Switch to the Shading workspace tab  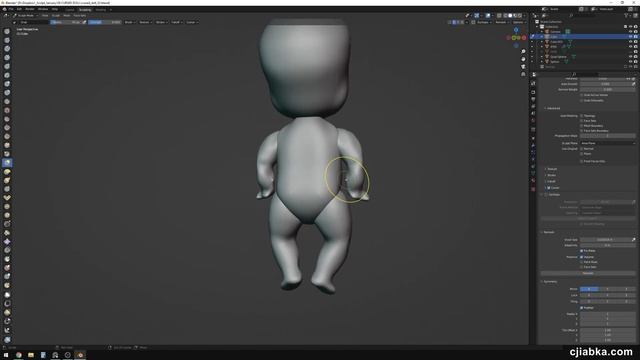[x=100, y=9]
